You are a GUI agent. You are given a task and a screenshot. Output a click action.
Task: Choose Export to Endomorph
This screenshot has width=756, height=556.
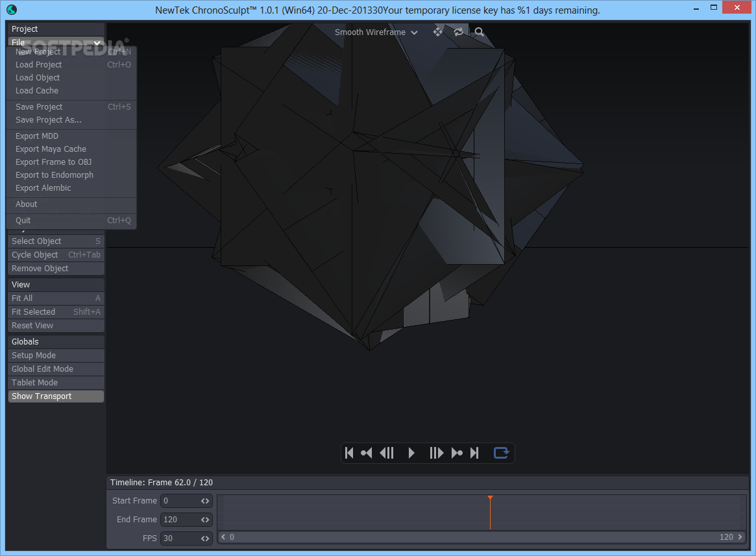tap(73, 175)
